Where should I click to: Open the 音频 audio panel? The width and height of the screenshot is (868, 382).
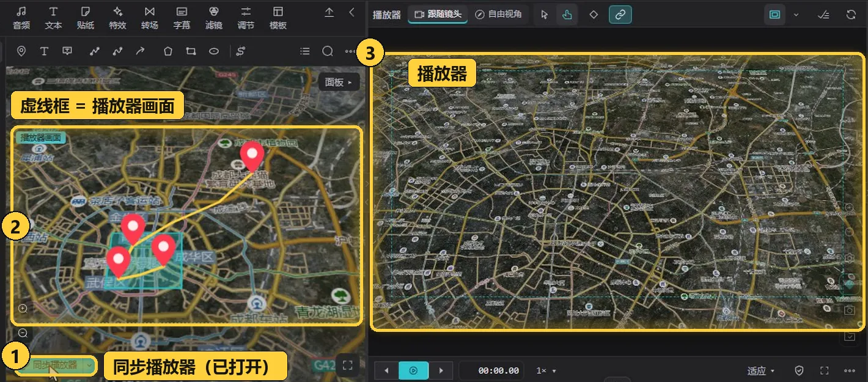click(x=21, y=18)
